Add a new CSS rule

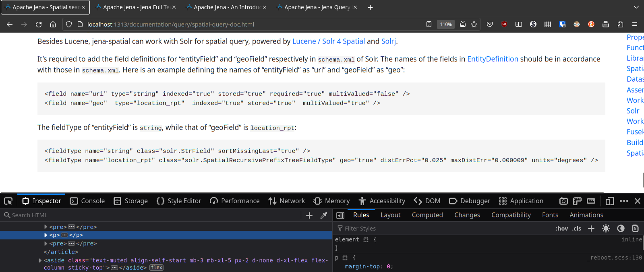(x=591, y=229)
